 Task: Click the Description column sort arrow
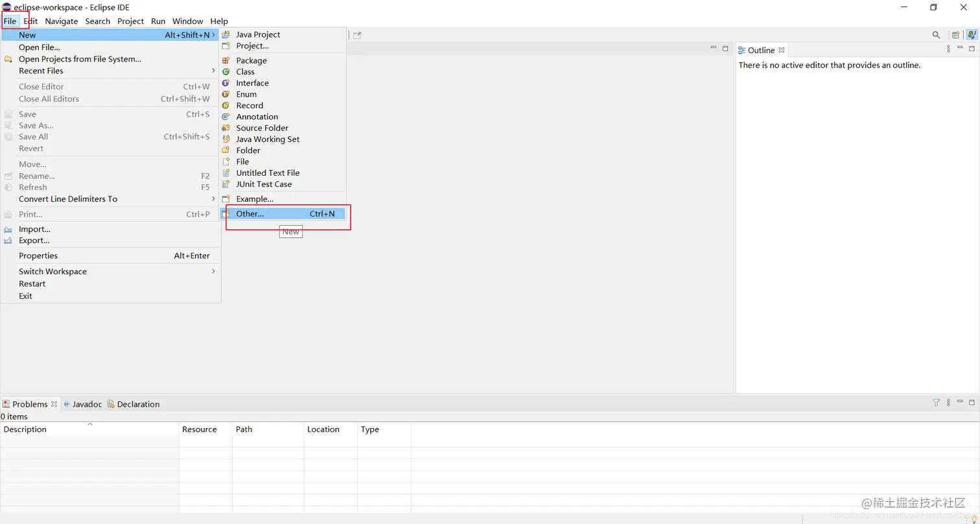90,424
